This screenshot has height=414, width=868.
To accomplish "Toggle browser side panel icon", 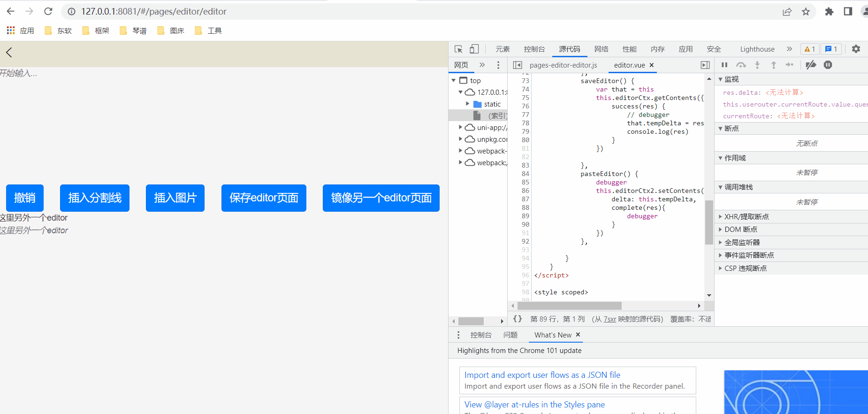I will [x=848, y=12].
